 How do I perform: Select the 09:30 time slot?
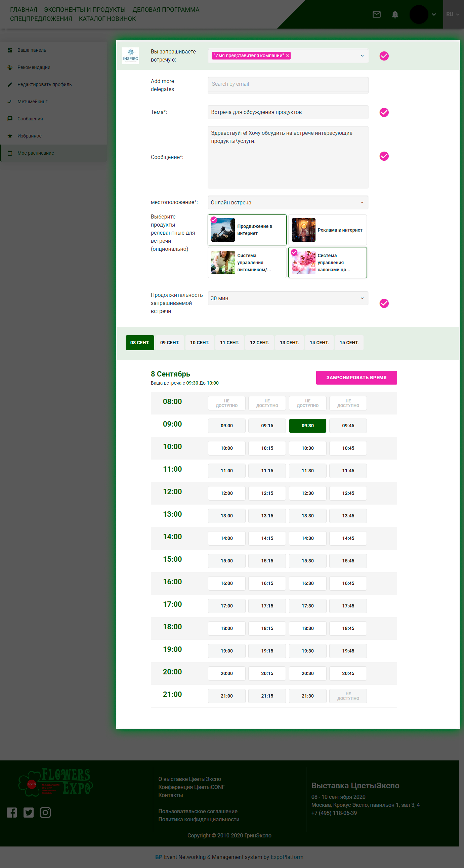pos(308,426)
